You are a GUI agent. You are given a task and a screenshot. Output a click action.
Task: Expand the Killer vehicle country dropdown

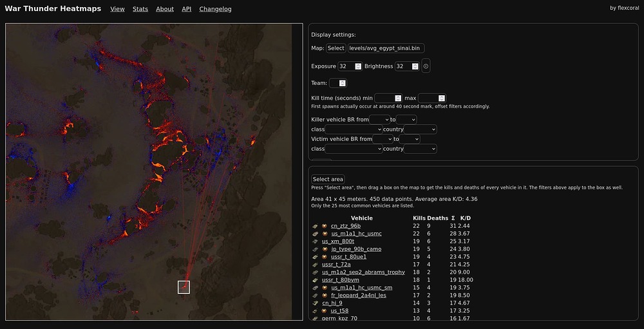[x=420, y=129]
